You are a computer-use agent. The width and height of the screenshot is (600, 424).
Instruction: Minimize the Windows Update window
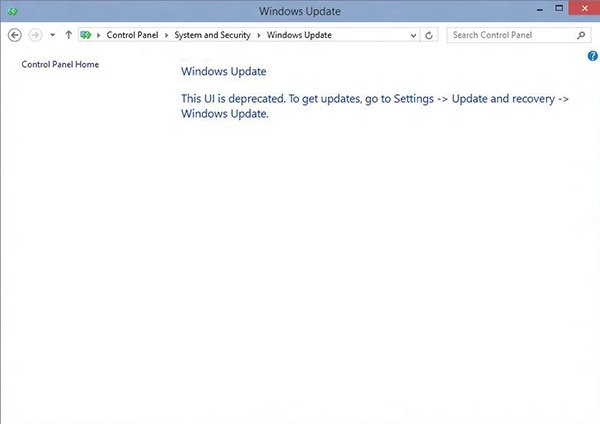(540, 9)
